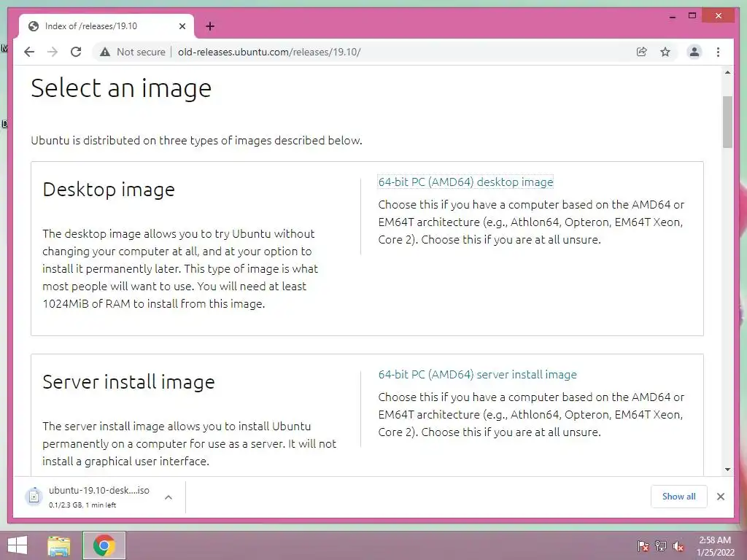The image size is (747, 560).
Task: Open the Windows Start menu
Action: [x=17, y=545]
